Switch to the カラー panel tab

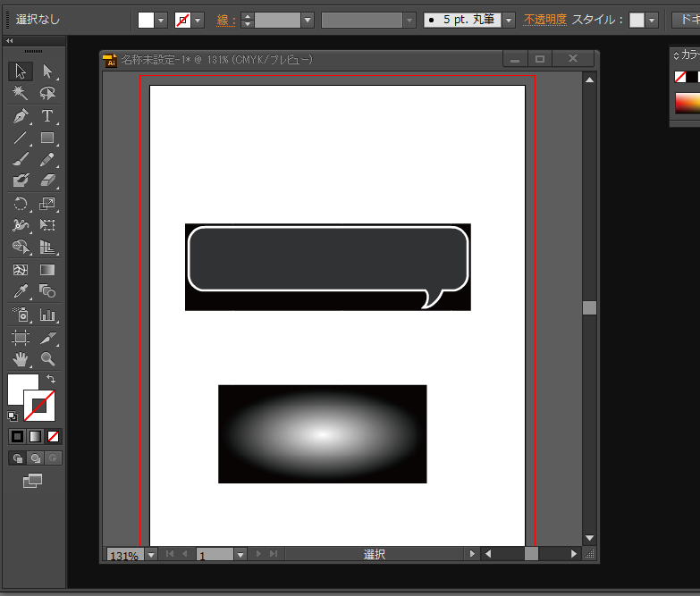690,55
